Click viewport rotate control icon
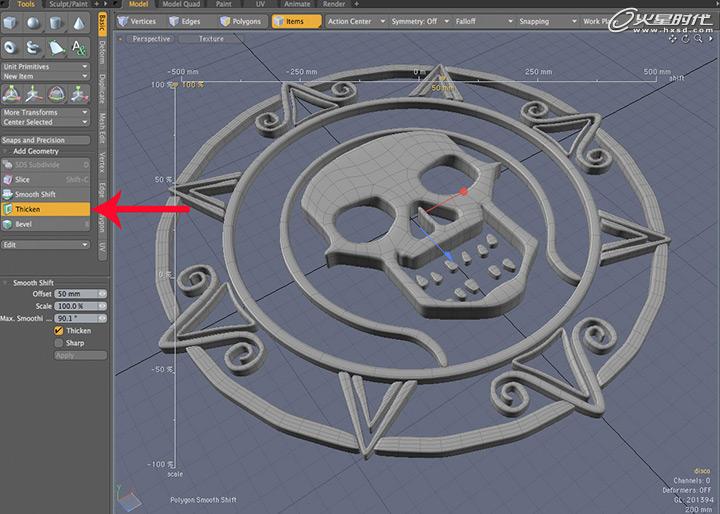 click(686, 39)
